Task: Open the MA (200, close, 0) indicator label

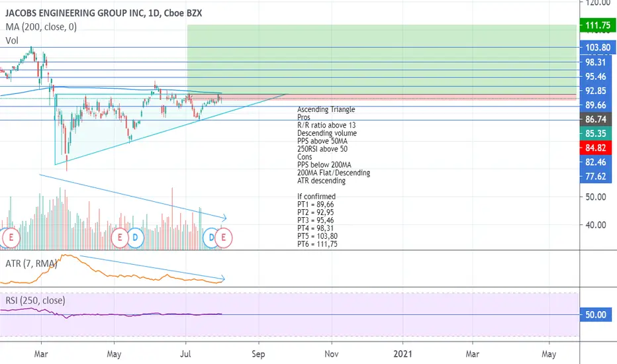Action: click(41, 26)
